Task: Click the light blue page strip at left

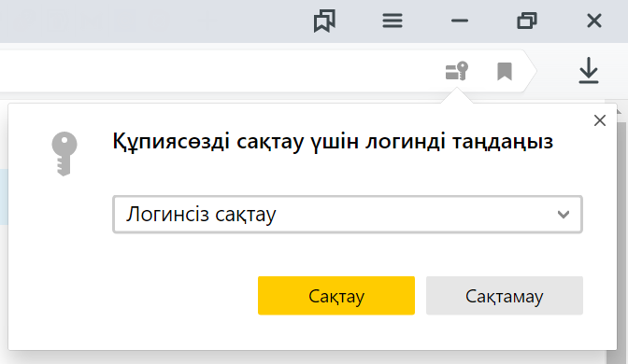Action: [4, 196]
